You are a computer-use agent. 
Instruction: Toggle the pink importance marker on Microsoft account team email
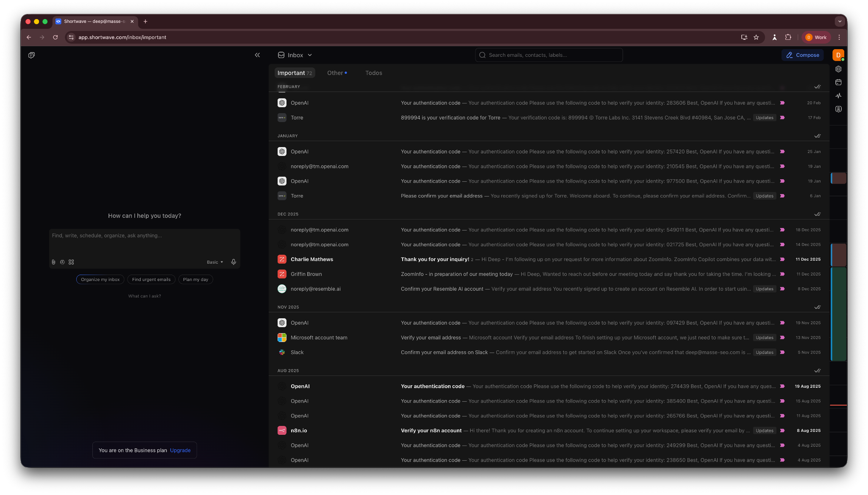click(782, 338)
